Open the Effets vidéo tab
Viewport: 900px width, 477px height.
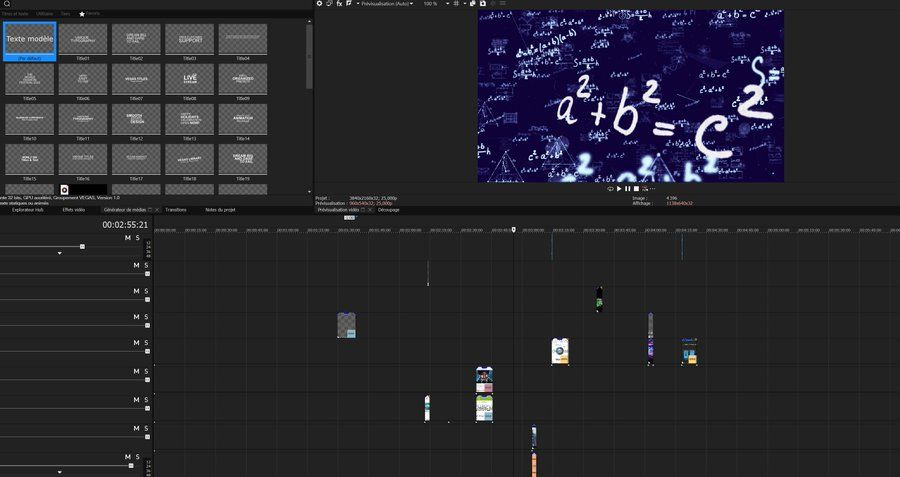click(x=74, y=210)
